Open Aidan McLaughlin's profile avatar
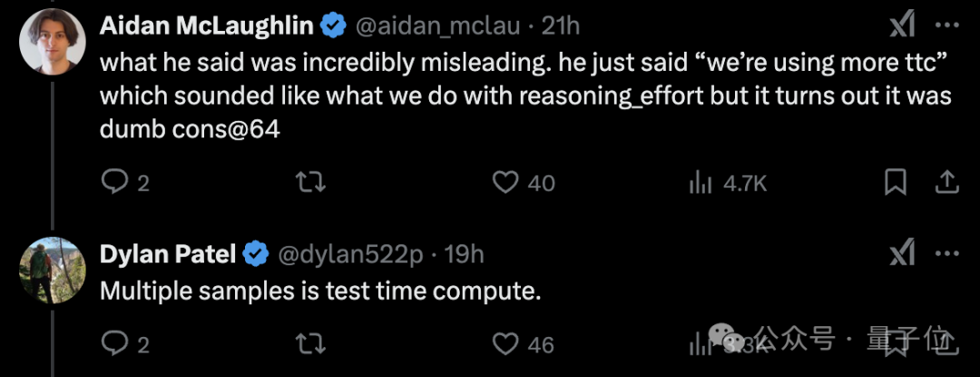The width and height of the screenshot is (980, 377). coord(52,43)
